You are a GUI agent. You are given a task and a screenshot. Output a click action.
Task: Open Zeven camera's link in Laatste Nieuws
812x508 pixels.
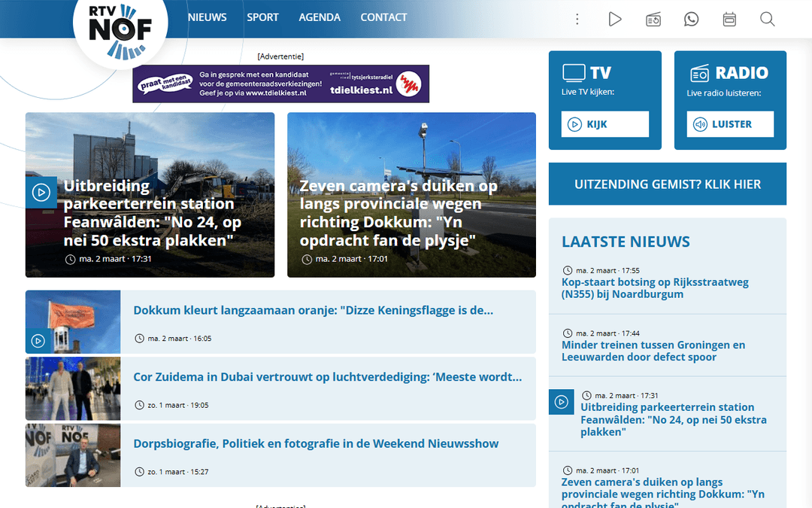click(663, 493)
